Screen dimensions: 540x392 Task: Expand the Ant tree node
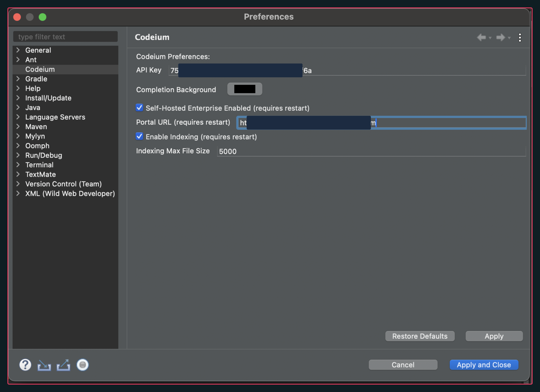click(18, 60)
